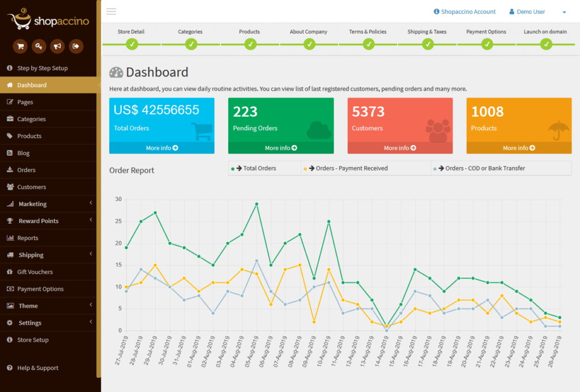The image size is (580, 392).
Task: Go to Customers in the sidebar menu
Action: [x=31, y=187]
